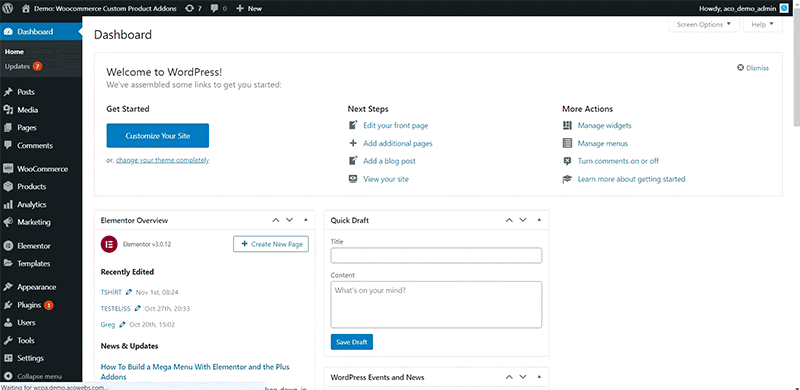Click Howdy, aco_demo_admin account text
The width and height of the screenshot is (800, 390).
(x=739, y=8)
